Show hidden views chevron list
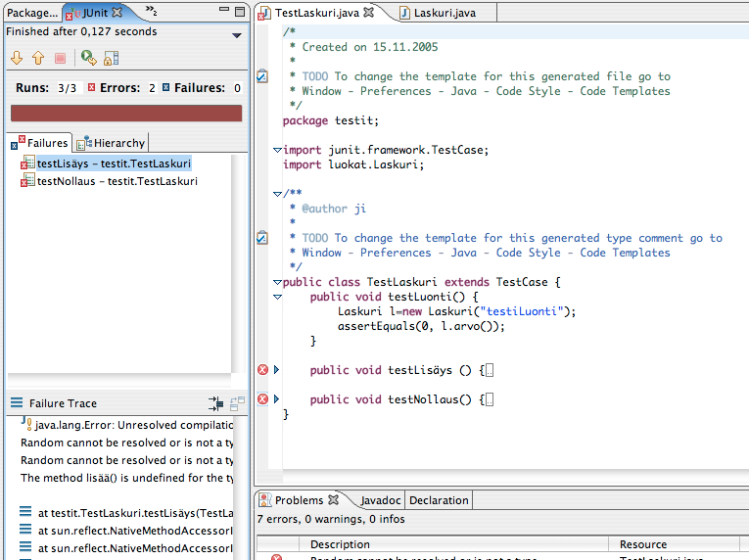 [151, 10]
